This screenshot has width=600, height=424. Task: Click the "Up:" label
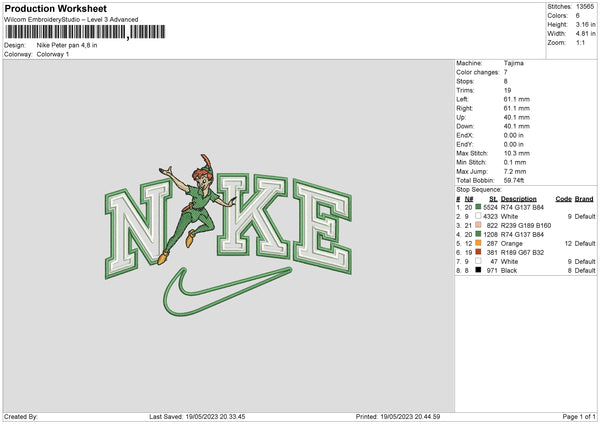[461, 117]
